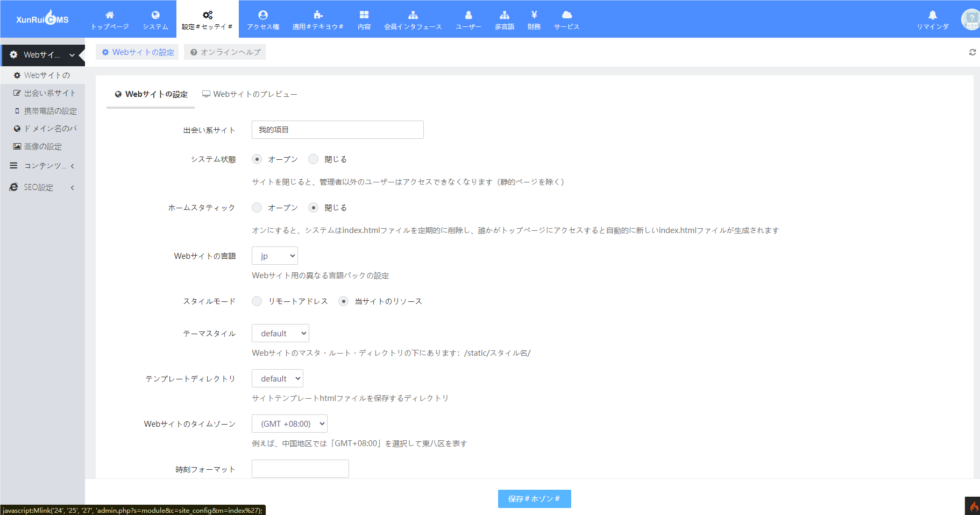
Task: Open システム globe icon in top nav
Action: tap(155, 15)
